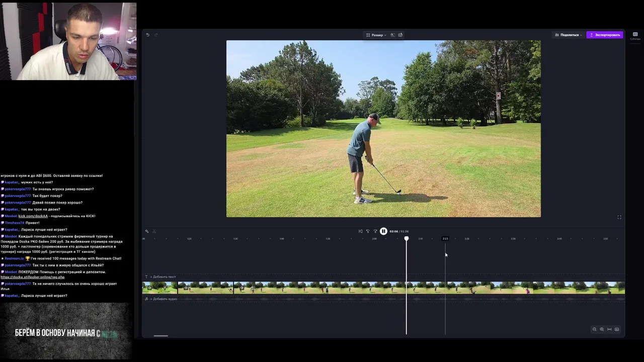Click the redo arrow in the editor
This screenshot has width=644, height=362.
point(156,35)
